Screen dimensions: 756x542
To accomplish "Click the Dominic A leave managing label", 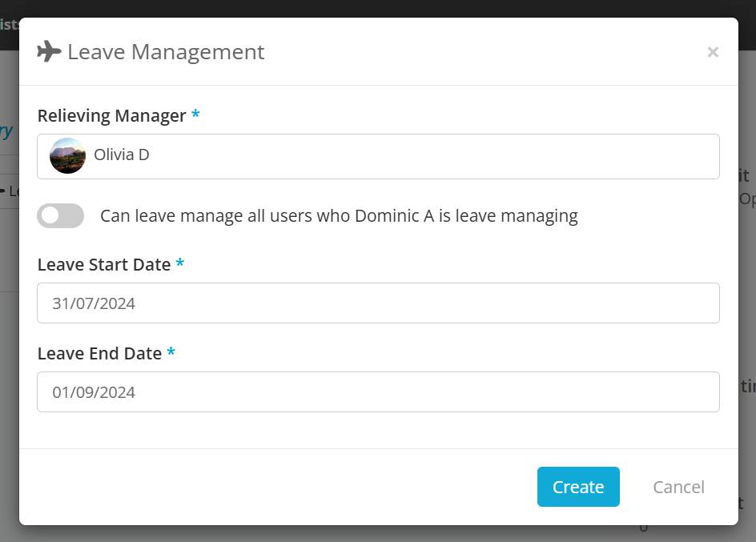I will [x=337, y=215].
